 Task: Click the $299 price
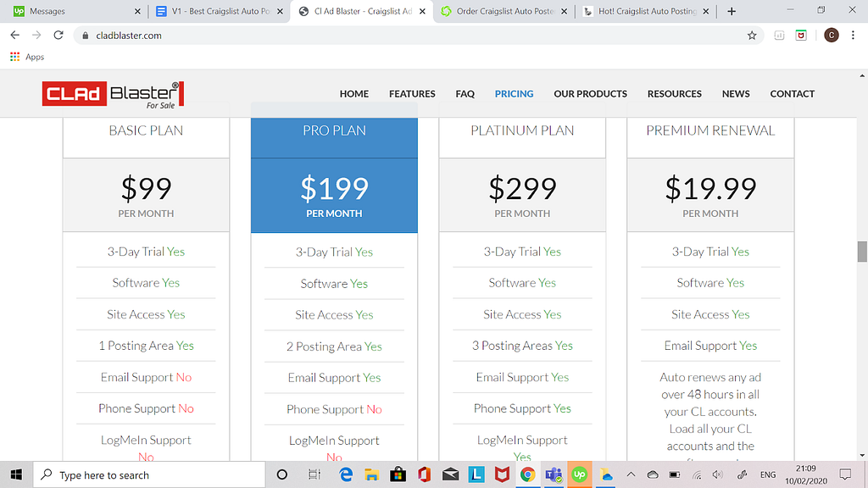point(522,189)
